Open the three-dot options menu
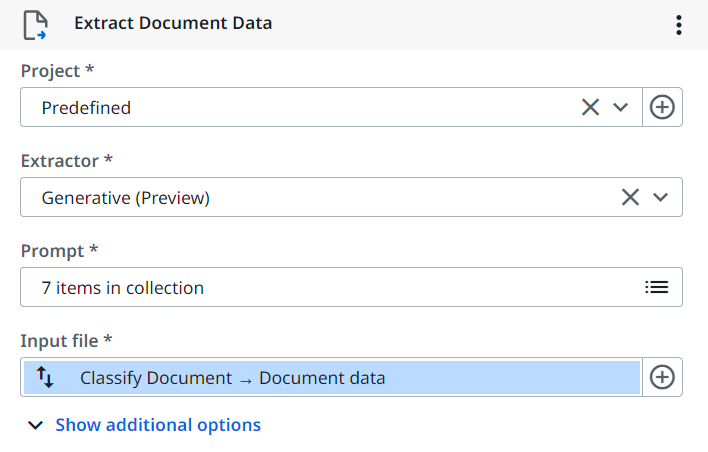708x452 pixels. click(x=679, y=25)
